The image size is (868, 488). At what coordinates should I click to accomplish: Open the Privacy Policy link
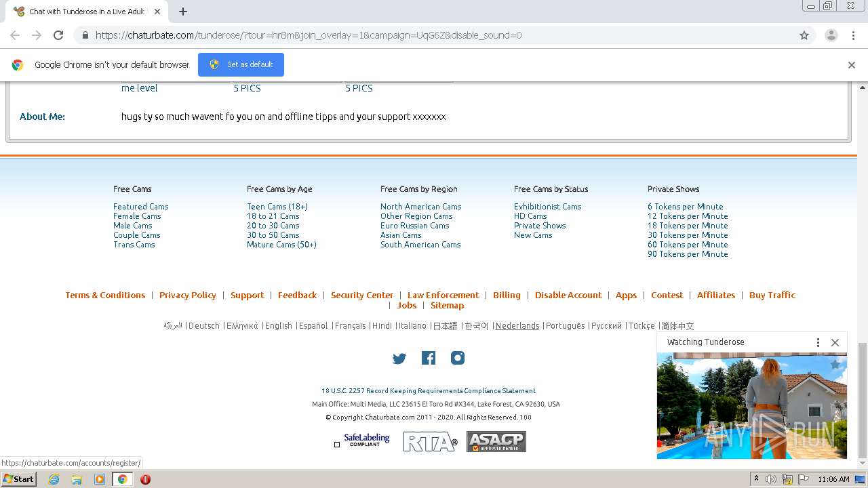coord(188,296)
